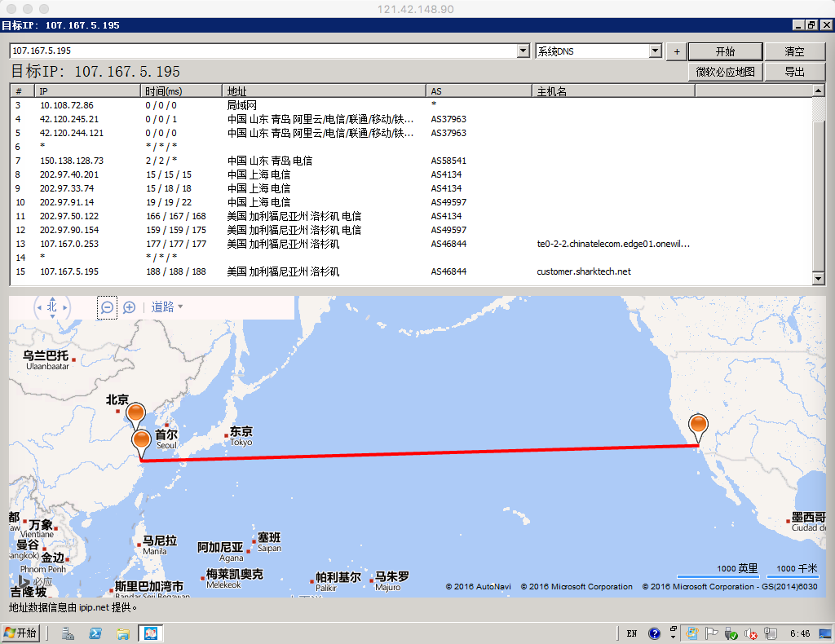Pan the map left with compass arrow

tap(39, 307)
